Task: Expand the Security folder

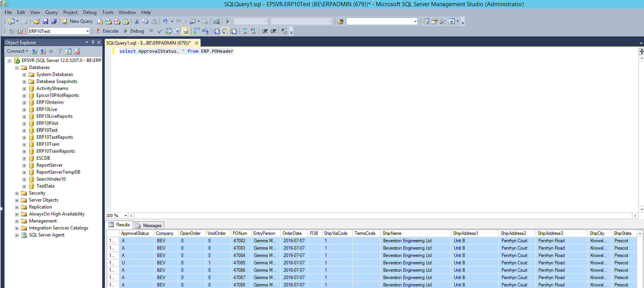Action: pos(17,193)
